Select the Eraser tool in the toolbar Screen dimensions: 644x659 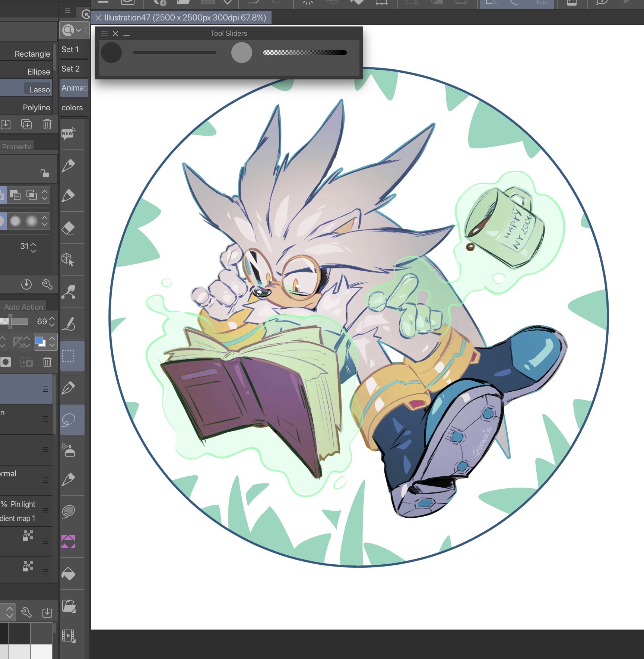(68, 228)
